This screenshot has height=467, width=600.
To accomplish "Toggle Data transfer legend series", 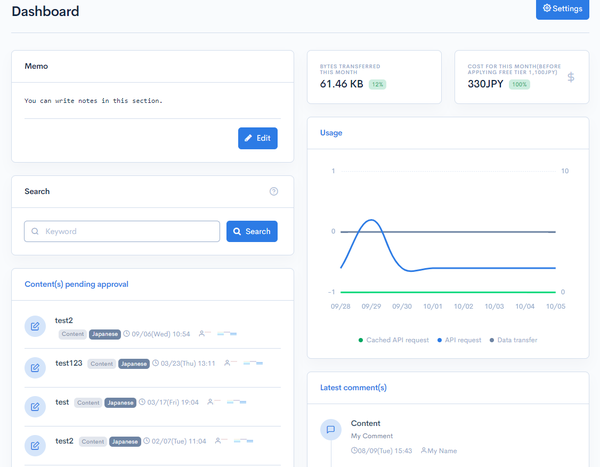I will 513,340.
